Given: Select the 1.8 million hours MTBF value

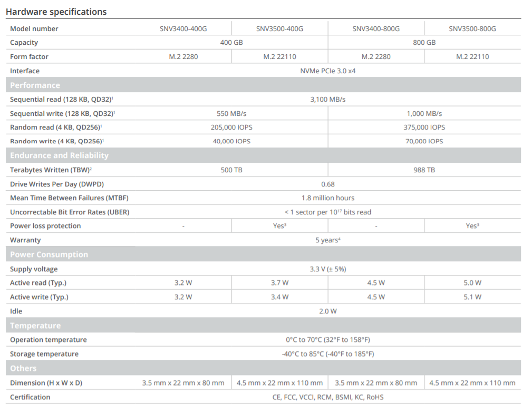Looking at the screenshot, I should coord(327,198).
